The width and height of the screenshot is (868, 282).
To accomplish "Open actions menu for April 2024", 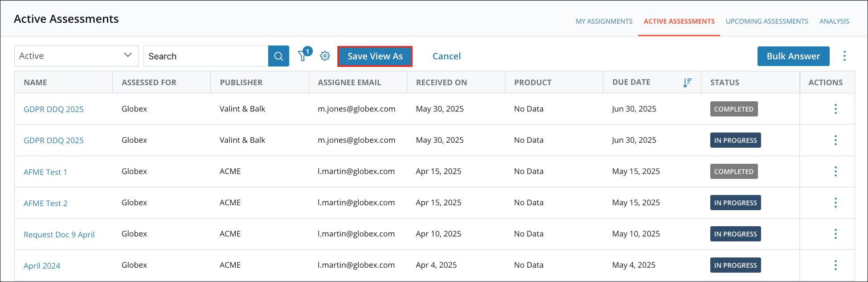I will [x=835, y=265].
